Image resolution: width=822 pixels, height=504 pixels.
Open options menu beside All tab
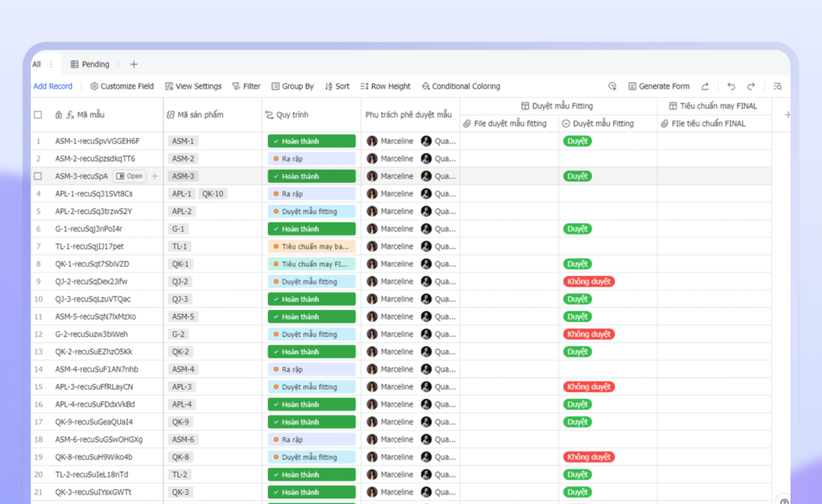(x=51, y=64)
